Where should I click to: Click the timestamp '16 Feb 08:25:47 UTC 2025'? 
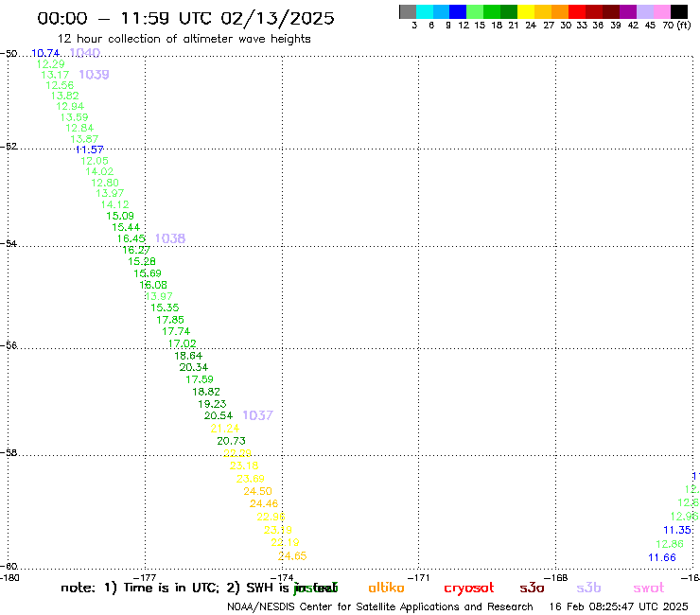(x=619, y=606)
